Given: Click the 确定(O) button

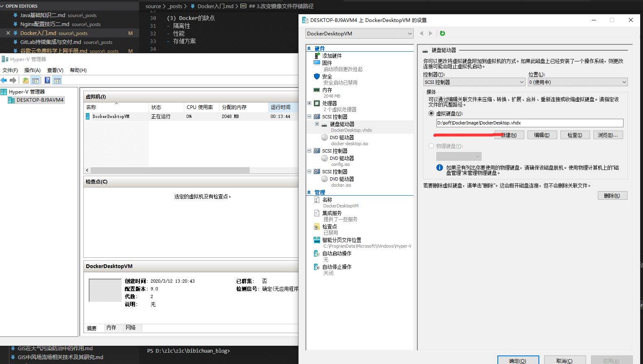Looking at the screenshot, I should coord(518,360).
